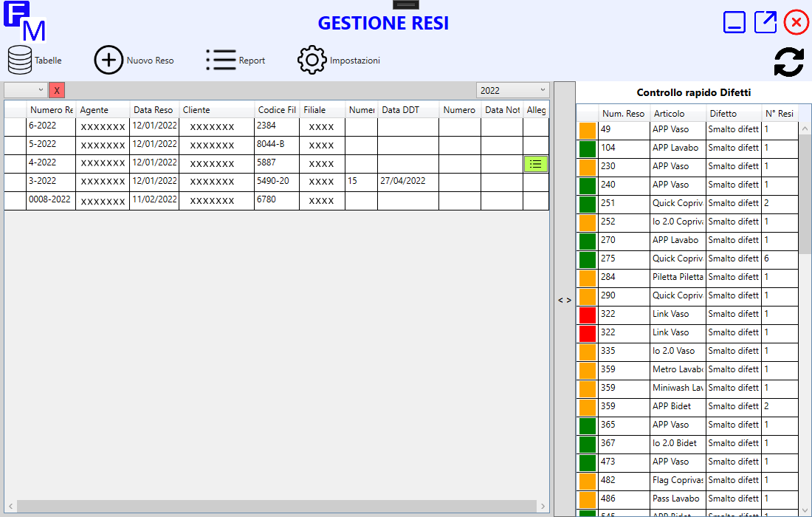Click the refresh arrows icon
This screenshot has width=812, height=517.
pyautogui.click(x=788, y=62)
